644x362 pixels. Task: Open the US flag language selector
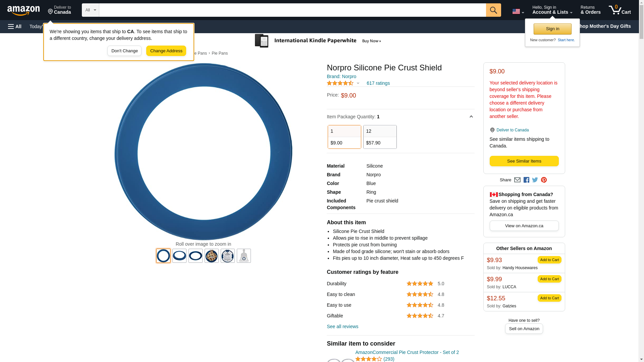[x=518, y=11]
